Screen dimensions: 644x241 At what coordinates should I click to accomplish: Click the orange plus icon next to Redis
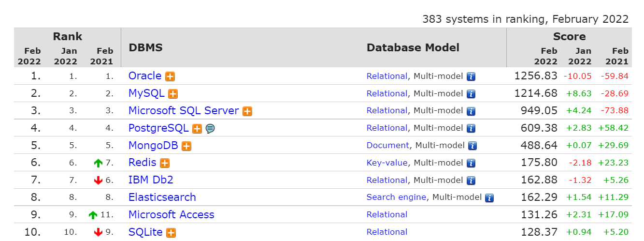[x=165, y=164]
